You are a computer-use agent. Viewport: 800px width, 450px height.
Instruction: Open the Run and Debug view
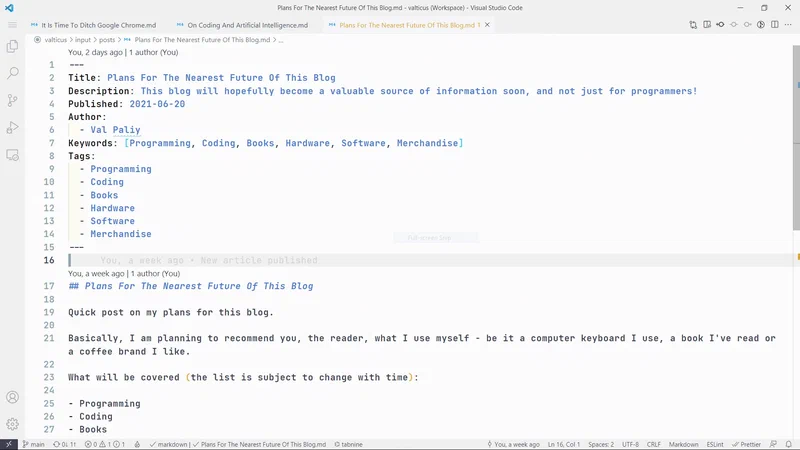[x=13, y=127]
